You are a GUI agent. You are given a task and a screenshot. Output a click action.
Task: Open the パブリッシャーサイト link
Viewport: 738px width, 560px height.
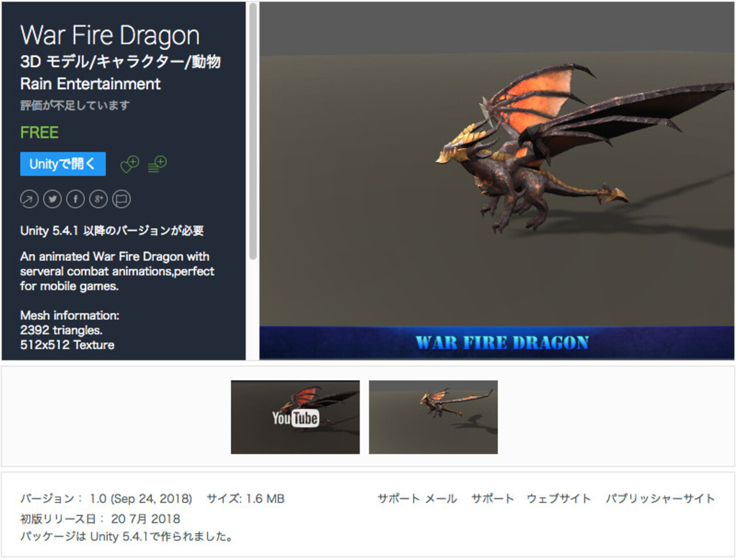coord(660,499)
